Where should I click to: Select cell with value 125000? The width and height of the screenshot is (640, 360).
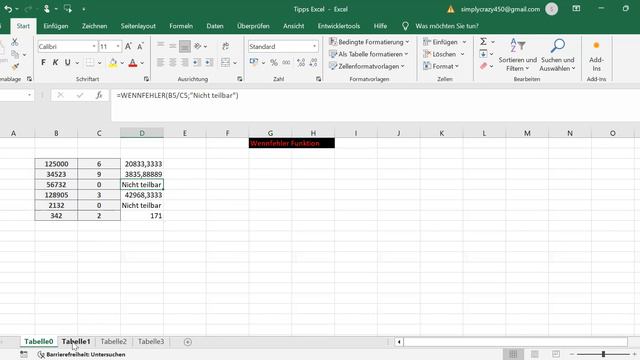coord(56,164)
